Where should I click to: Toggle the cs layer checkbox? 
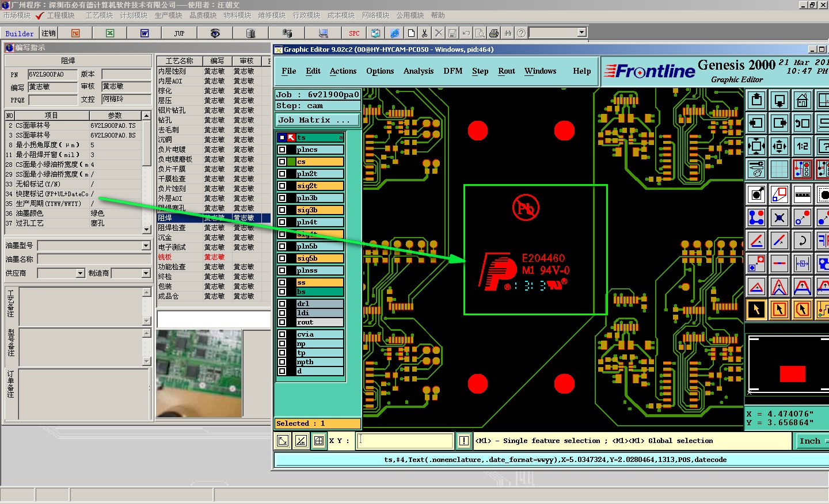(x=282, y=162)
